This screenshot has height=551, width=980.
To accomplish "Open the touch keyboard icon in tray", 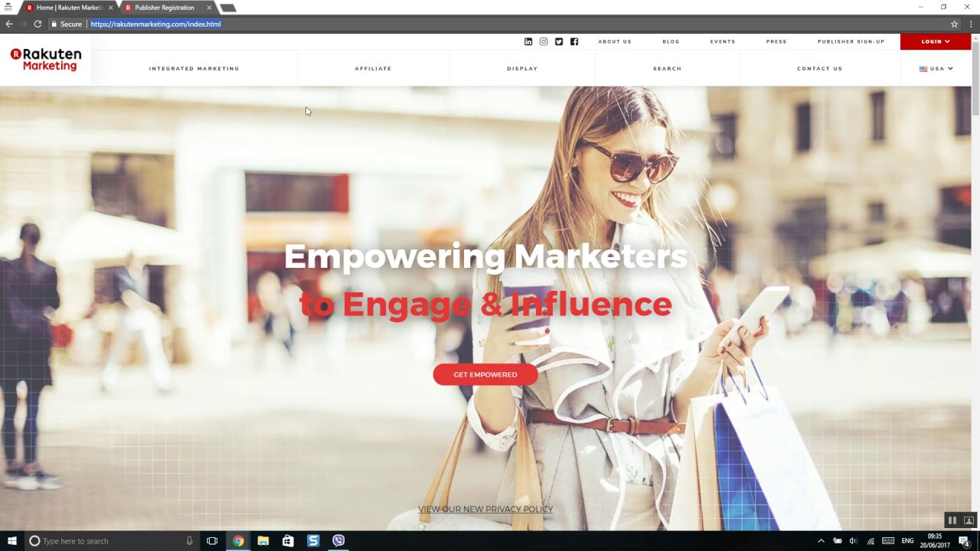I will coord(888,541).
